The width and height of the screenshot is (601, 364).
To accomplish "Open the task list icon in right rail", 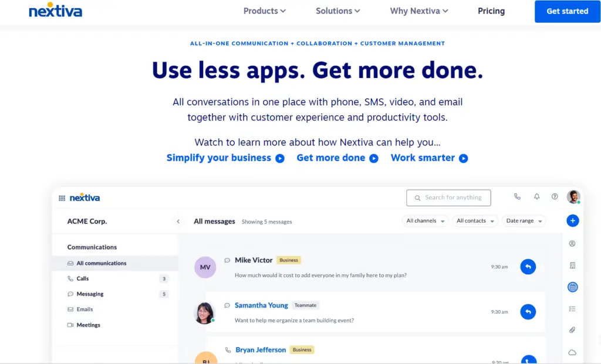I will point(572,309).
